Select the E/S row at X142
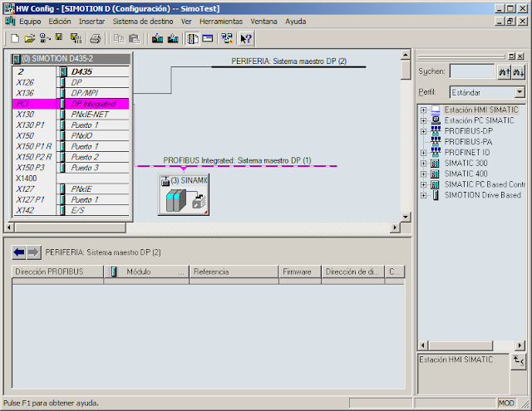 (71, 210)
